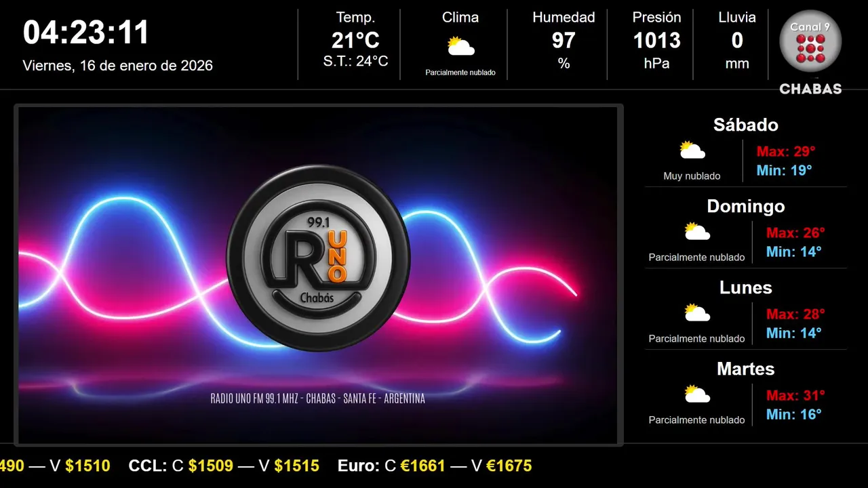Click the clock time 04:23:11
Screen dimensions: 868x488
pos(86,33)
